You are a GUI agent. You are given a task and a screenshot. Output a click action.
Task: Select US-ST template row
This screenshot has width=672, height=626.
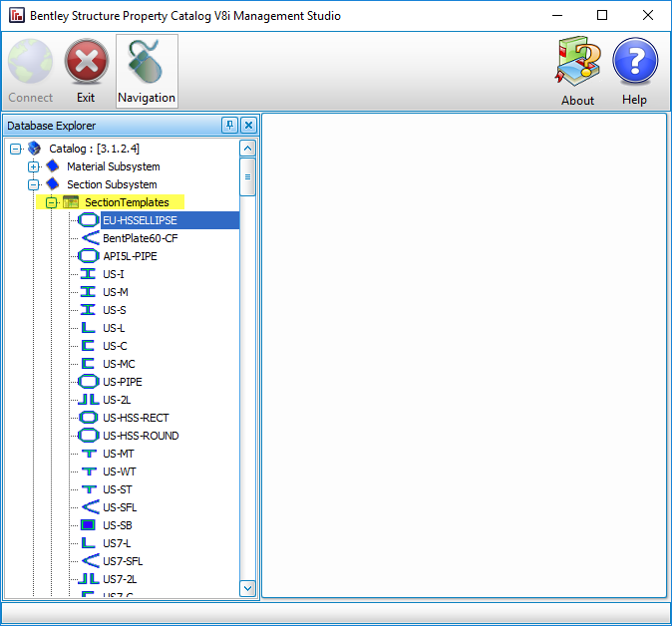coord(118,489)
